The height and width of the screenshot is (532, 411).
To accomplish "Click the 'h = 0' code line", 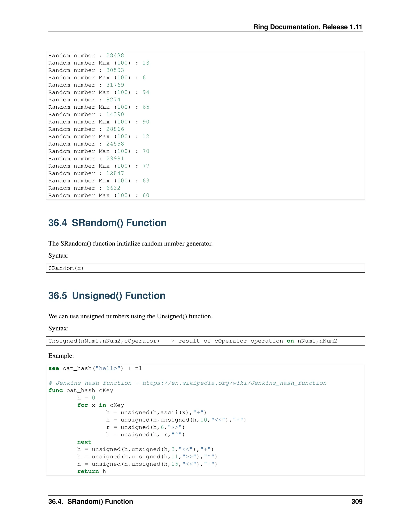I will (86, 397).
